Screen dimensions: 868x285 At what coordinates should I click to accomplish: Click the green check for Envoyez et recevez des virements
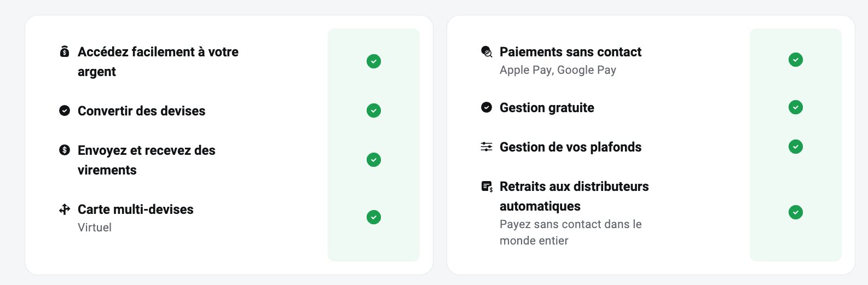point(374,160)
